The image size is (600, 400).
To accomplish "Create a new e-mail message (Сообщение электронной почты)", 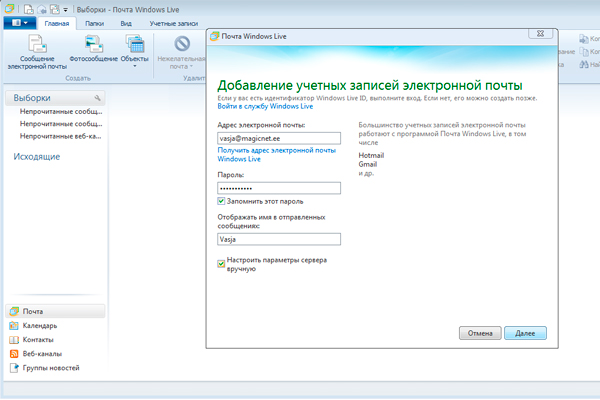I will [x=37, y=52].
